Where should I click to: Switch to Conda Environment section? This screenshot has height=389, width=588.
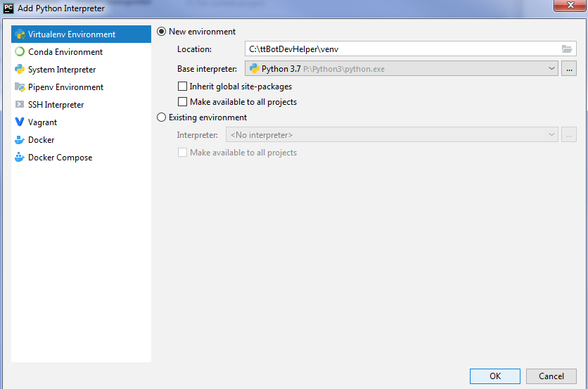pos(65,52)
